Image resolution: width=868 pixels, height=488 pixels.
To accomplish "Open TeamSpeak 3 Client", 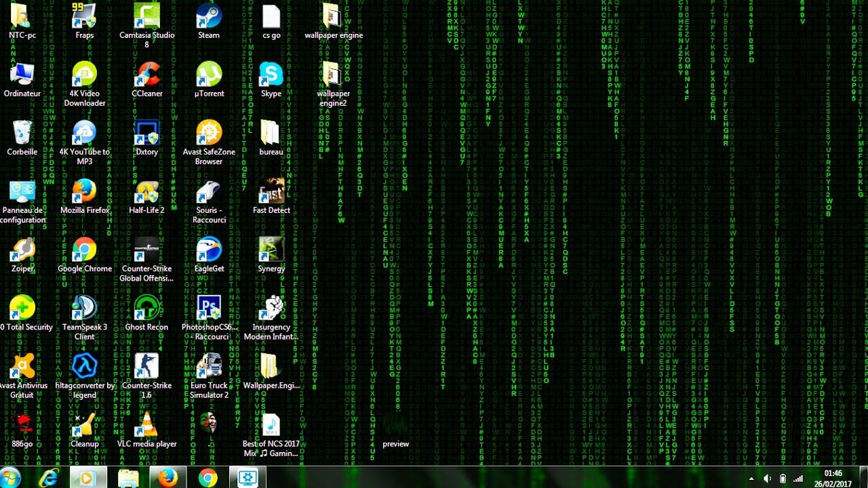I will 84,308.
